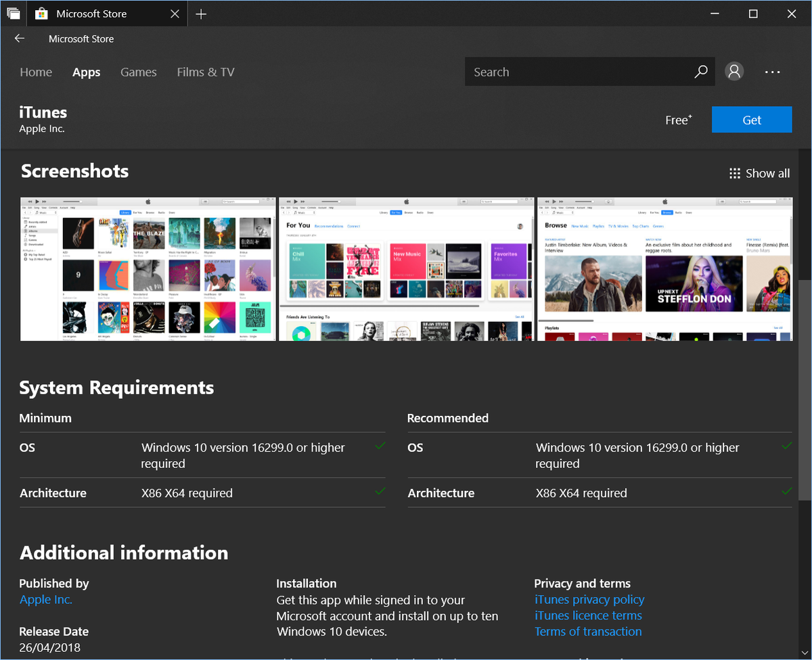Click the Recommended Architecture green checkmark
This screenshot has height=660, width=812.
(x=786, y=491)
